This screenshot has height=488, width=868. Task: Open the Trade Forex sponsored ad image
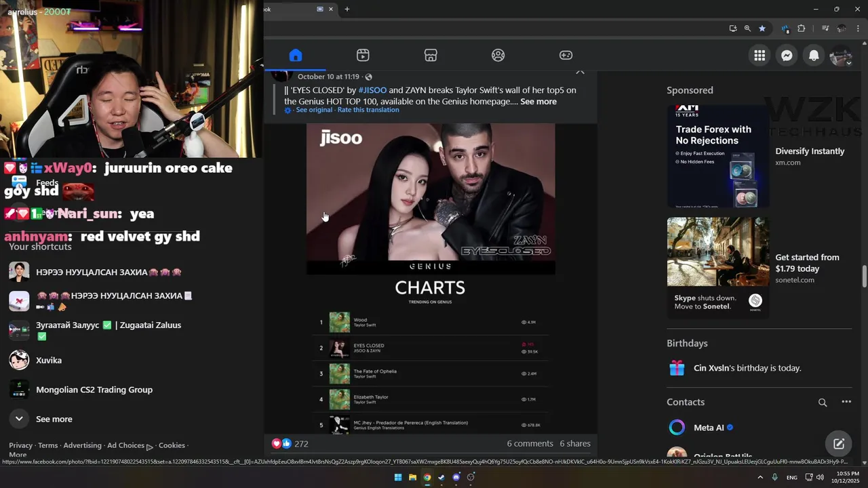[x=718, y=157]
